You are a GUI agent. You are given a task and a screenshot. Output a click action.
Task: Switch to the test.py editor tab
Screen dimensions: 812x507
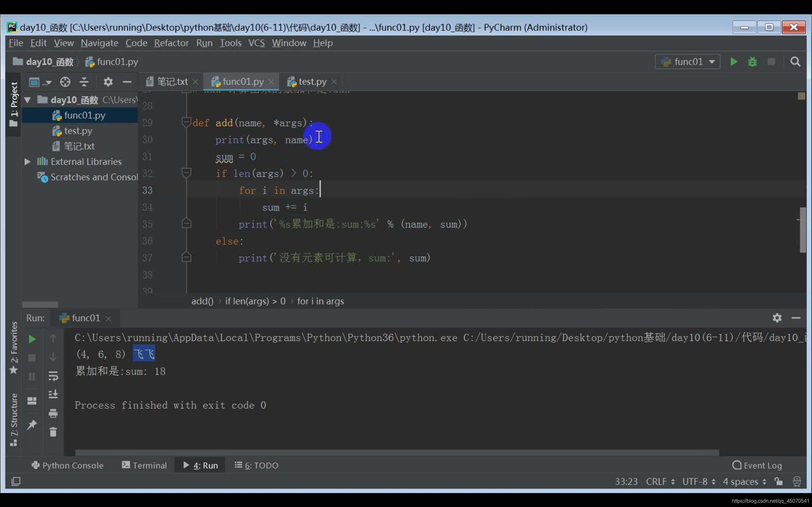[312, 81]
